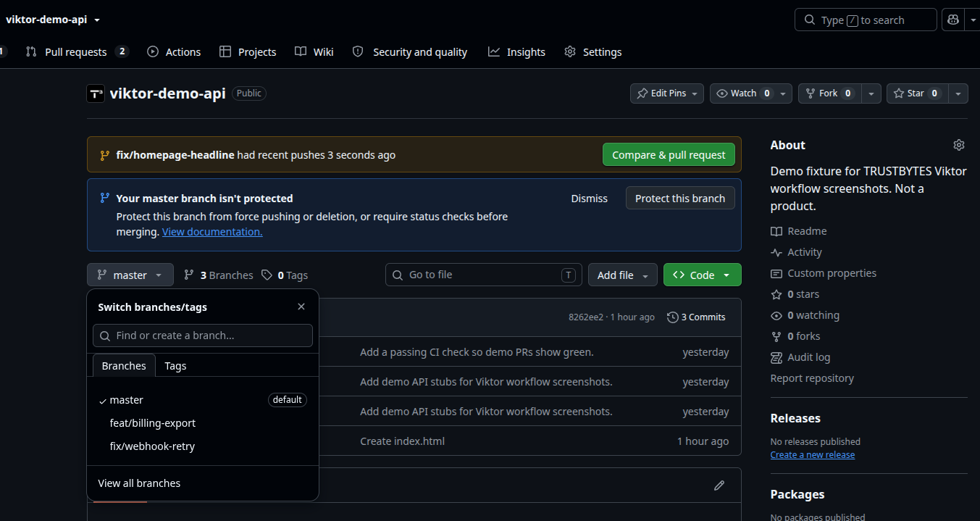
Task: Open the Releases heading link
Action: [x=795, y=418]
